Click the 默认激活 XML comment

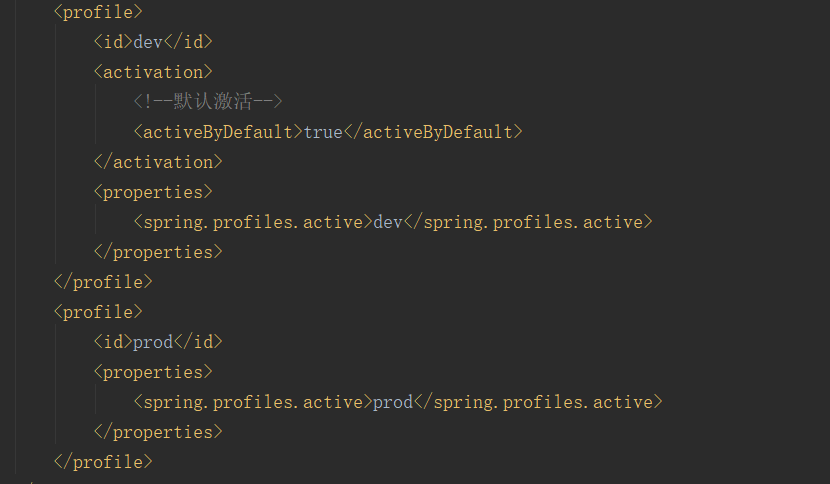(x=209, y=102)
